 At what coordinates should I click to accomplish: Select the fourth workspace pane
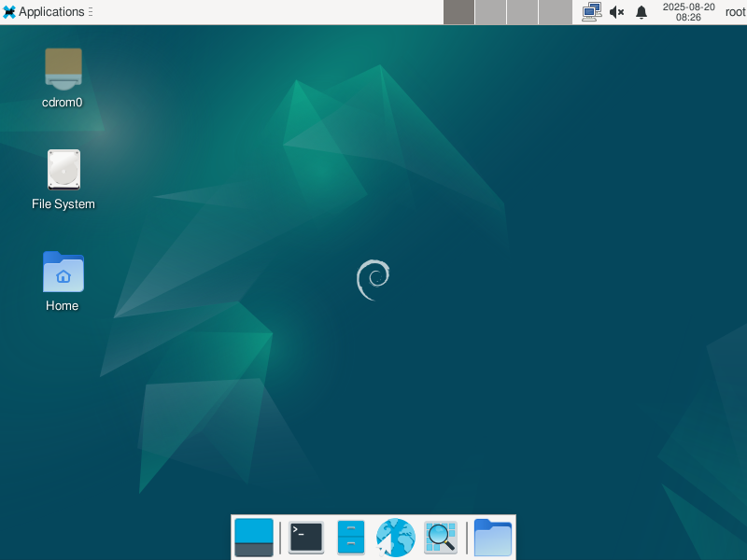click(554, 12)
